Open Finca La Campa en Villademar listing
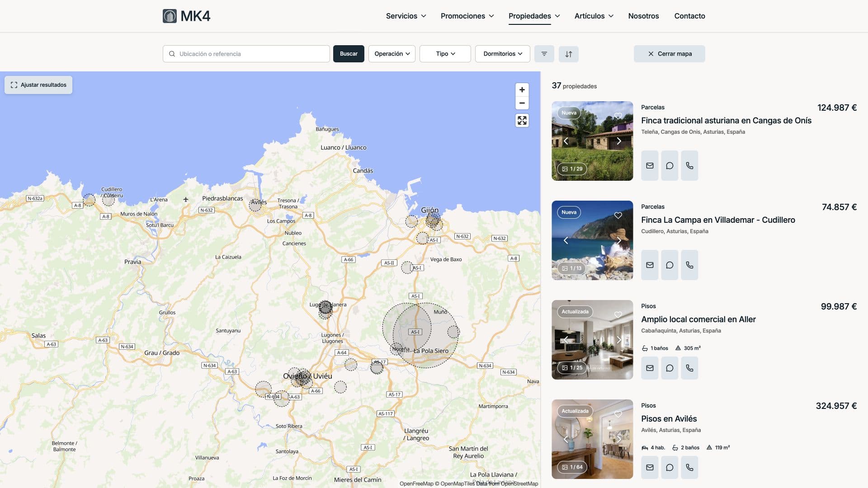 718,220
